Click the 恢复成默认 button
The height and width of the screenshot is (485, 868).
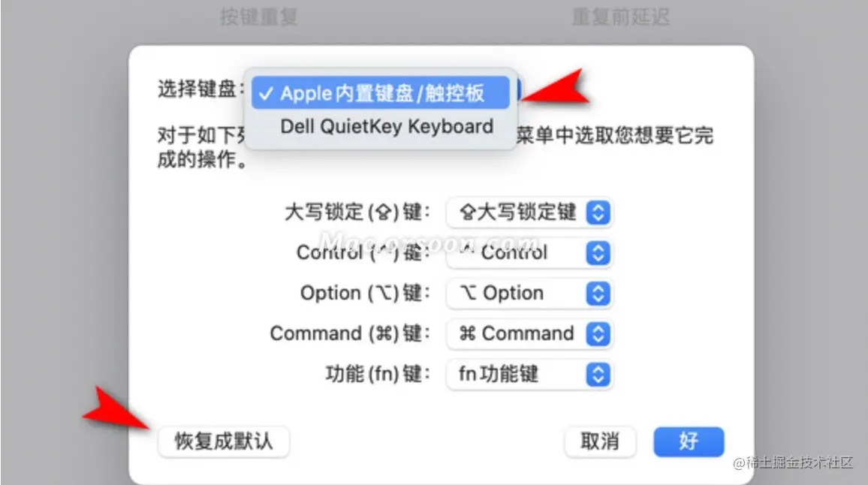click(x=224, y=441)
